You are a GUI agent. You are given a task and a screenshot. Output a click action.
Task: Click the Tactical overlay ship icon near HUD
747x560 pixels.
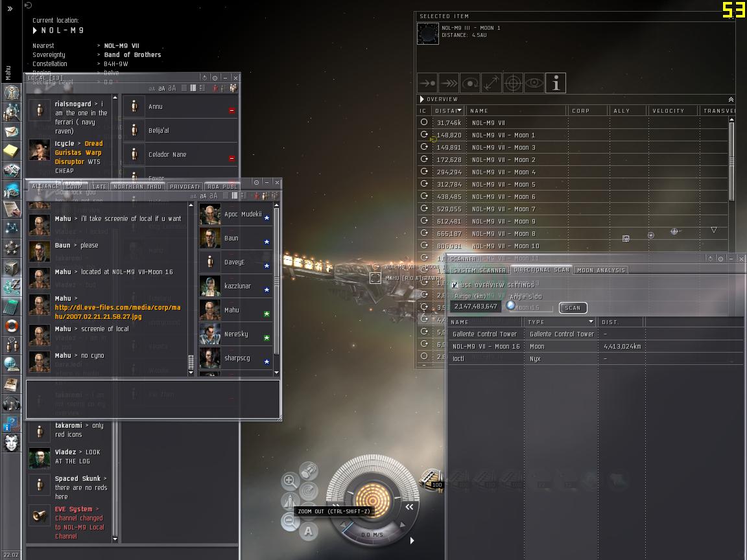point(290,501)
